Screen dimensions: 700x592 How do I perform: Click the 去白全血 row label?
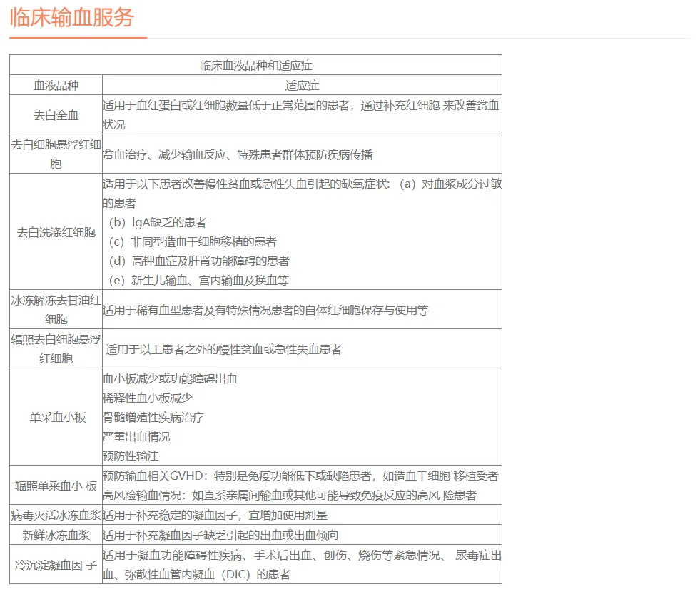click(x=56, y=114)
